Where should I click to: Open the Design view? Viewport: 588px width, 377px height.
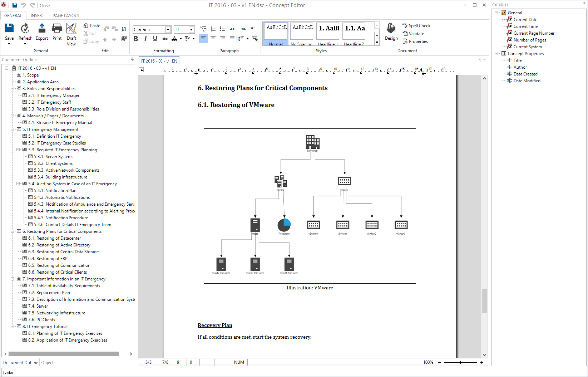point(391,32)
